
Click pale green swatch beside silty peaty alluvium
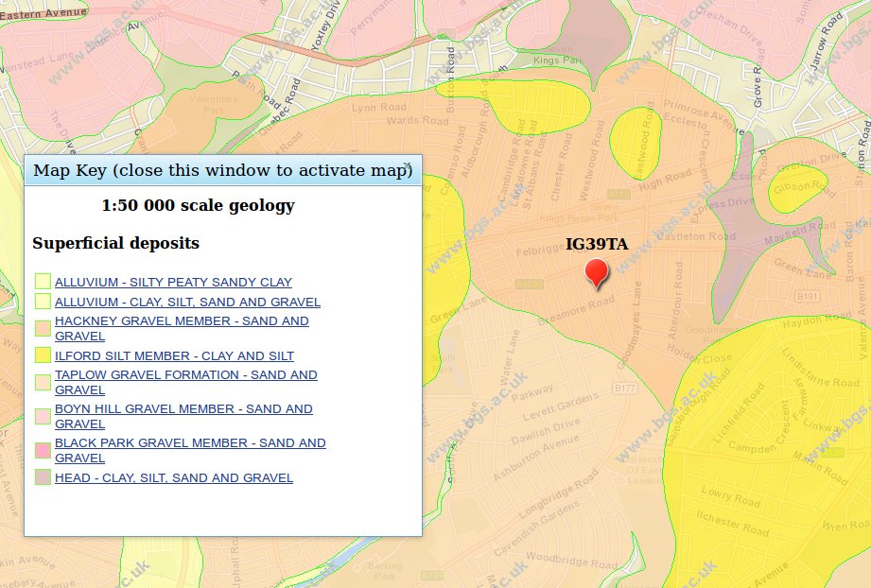(x=43, y=281)
